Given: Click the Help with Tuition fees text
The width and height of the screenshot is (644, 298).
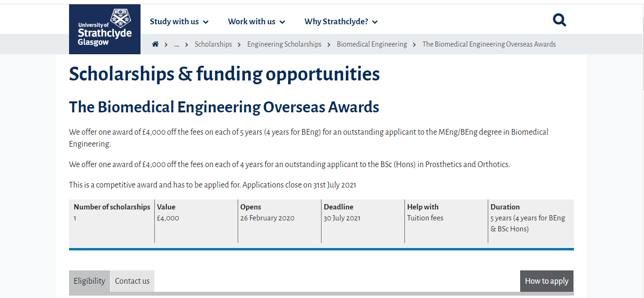Looking at the screenshot, I should (x=425, y=218).
